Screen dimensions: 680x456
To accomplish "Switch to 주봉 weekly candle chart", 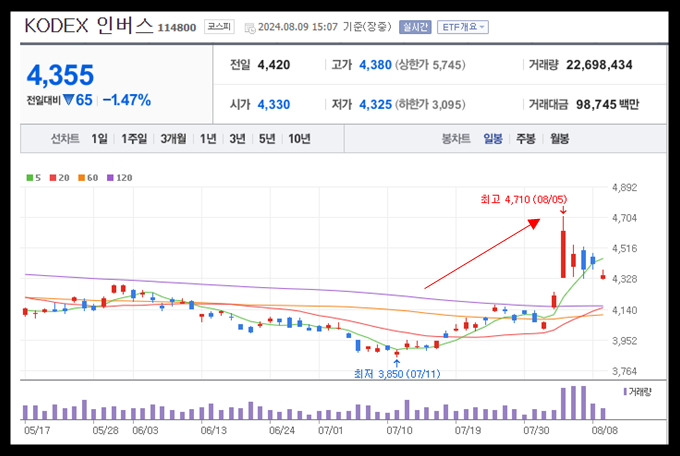I will click(x=526, y=139).
